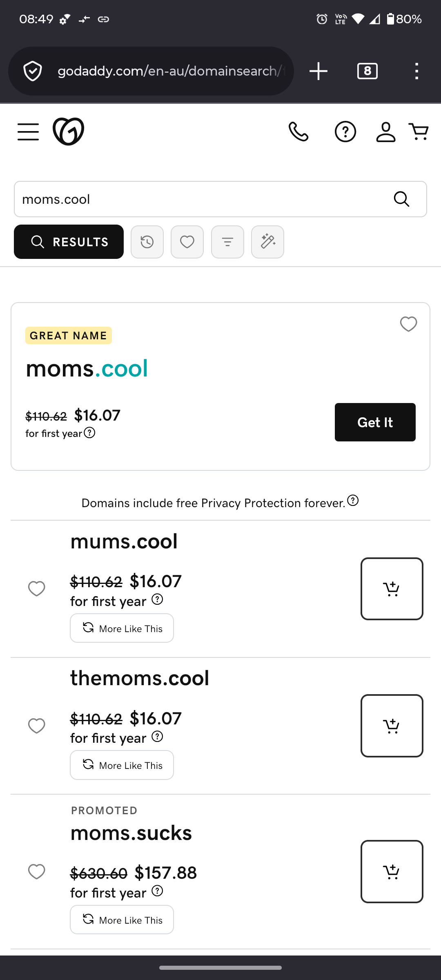Open the hamburger navigation menu
The height and width of the screenshot is (980, 441).
coord(28,132)
